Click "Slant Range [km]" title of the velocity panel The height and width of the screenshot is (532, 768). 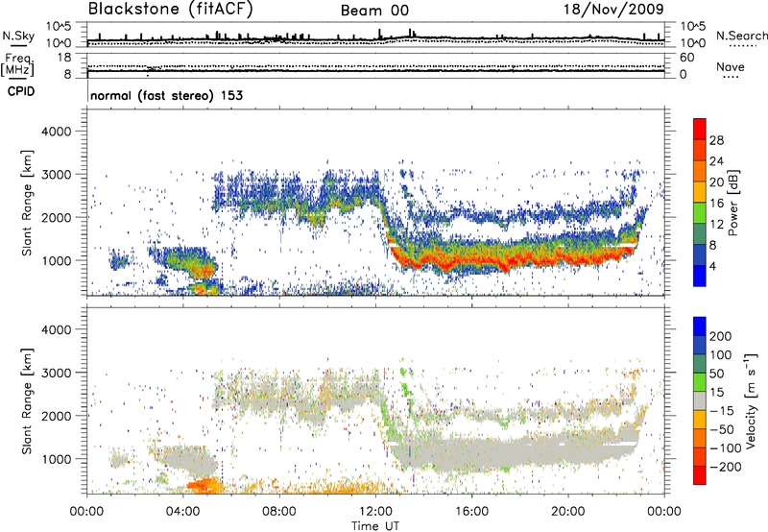point(27,401)
